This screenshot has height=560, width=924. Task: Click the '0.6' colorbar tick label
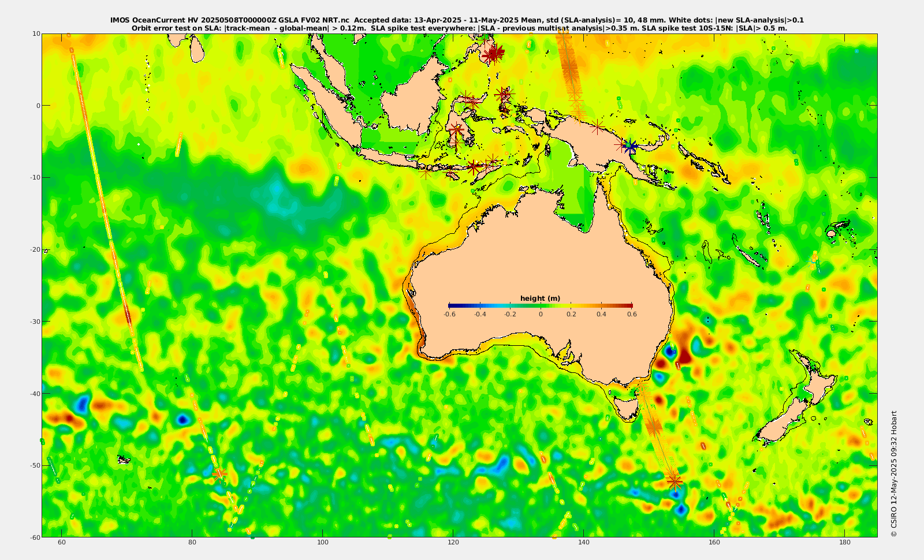coord(632,314)
